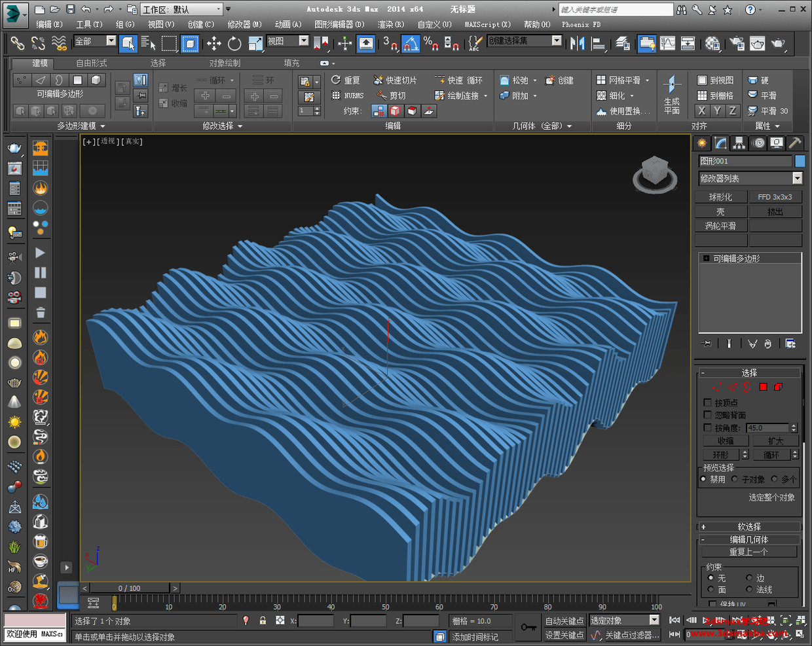
Task: Click the Select and Link chain icon
Action: point(18,44)
